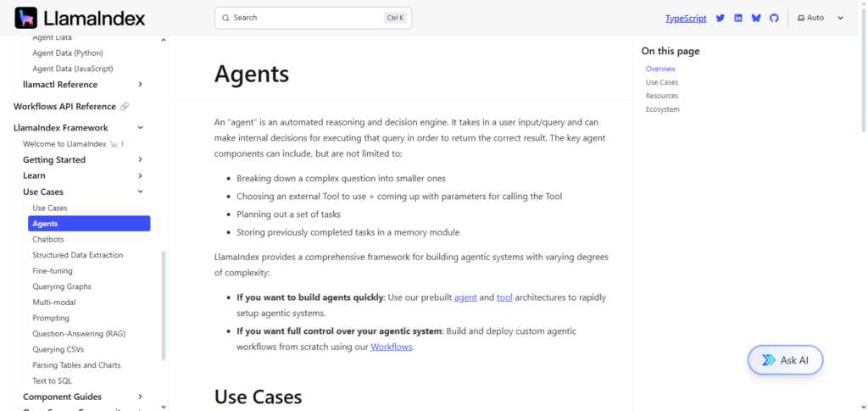
Task: Open the LinkedIn icon link
Action: pos(738,18)
